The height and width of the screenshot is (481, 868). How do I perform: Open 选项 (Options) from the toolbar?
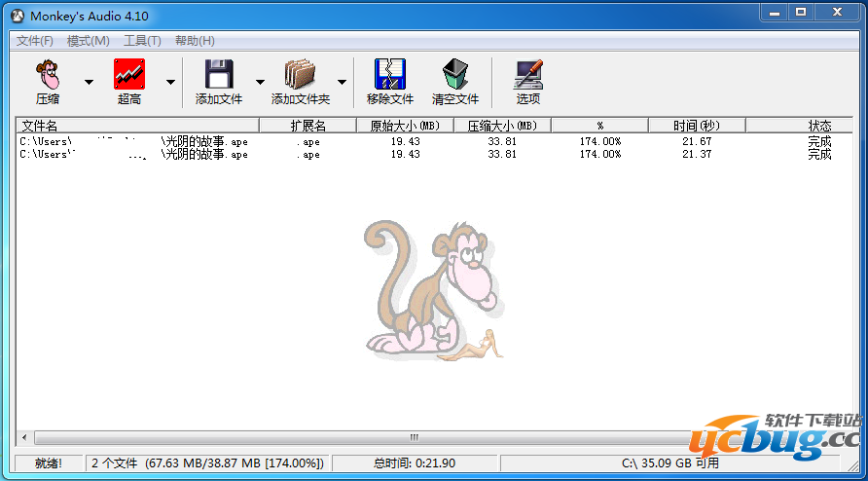tap(528, 76)
